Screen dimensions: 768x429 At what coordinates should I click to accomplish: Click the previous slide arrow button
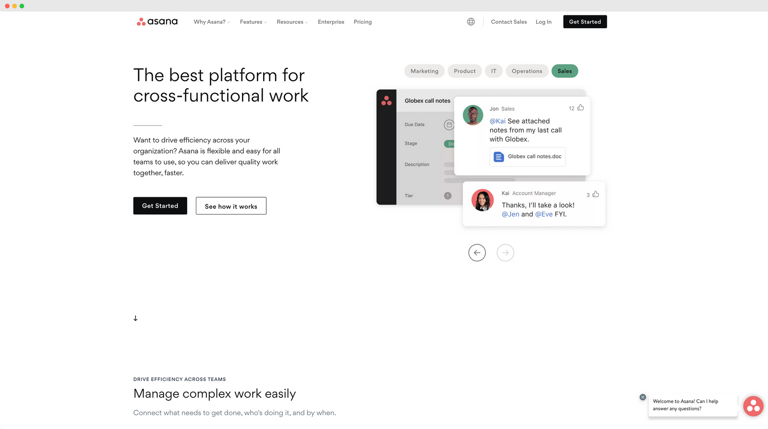[x=477, y=253]
